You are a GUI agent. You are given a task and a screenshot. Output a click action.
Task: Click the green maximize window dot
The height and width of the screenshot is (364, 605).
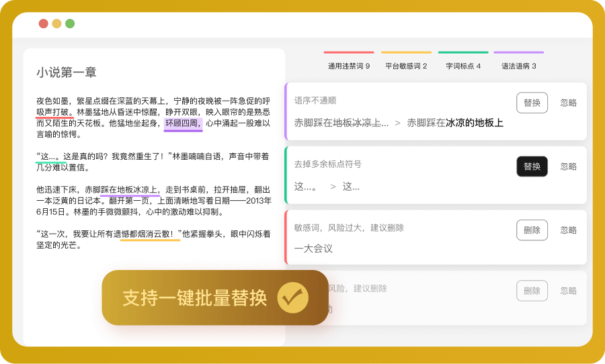coord(70,24)
